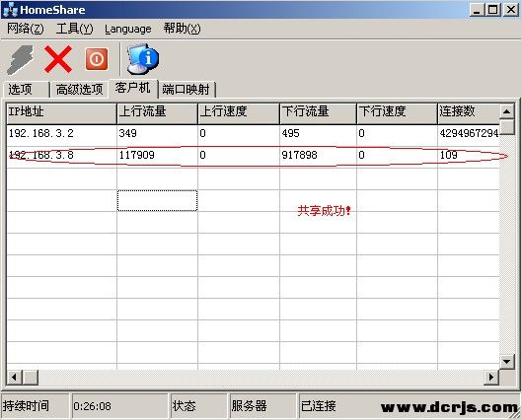
Task: Switch to the 高级选项 tab
Action: [79, 90]
